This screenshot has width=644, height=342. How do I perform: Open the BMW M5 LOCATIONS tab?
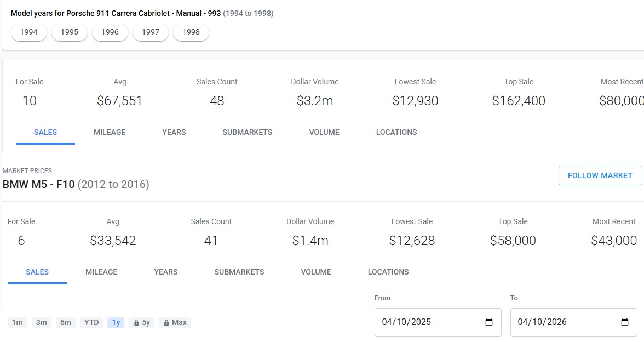click(x=388, y=272)
